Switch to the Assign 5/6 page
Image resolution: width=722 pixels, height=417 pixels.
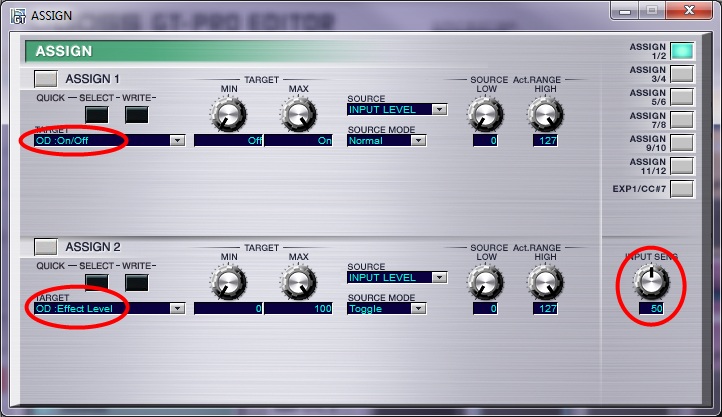pos(682,96)
